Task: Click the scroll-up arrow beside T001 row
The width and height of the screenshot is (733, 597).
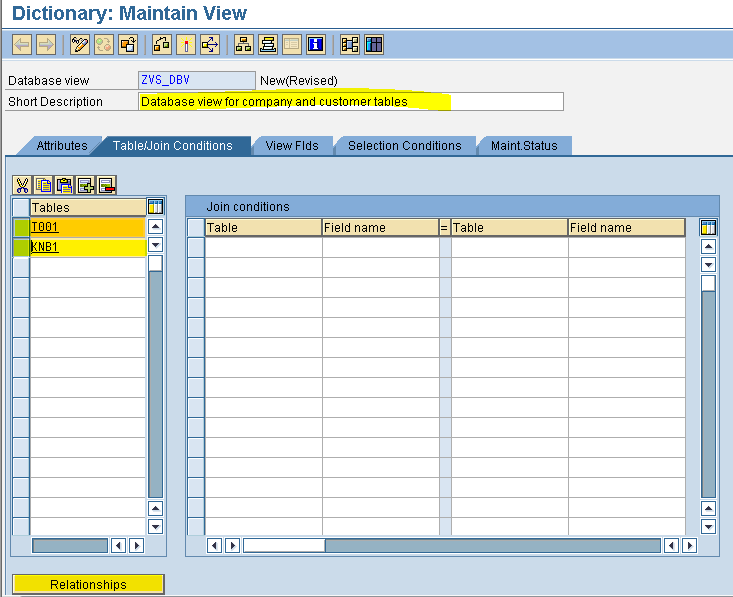Action: 155,227
